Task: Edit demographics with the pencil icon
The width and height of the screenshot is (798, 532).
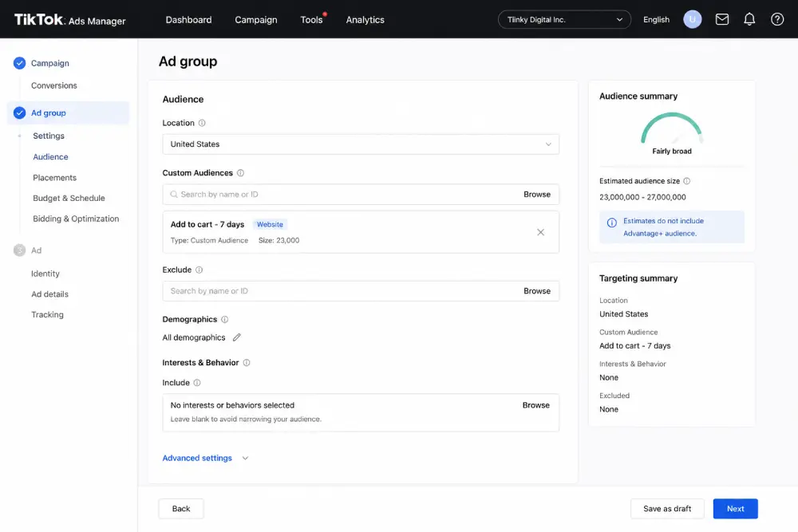Action: pyautogui.click(x=237, y=337)
